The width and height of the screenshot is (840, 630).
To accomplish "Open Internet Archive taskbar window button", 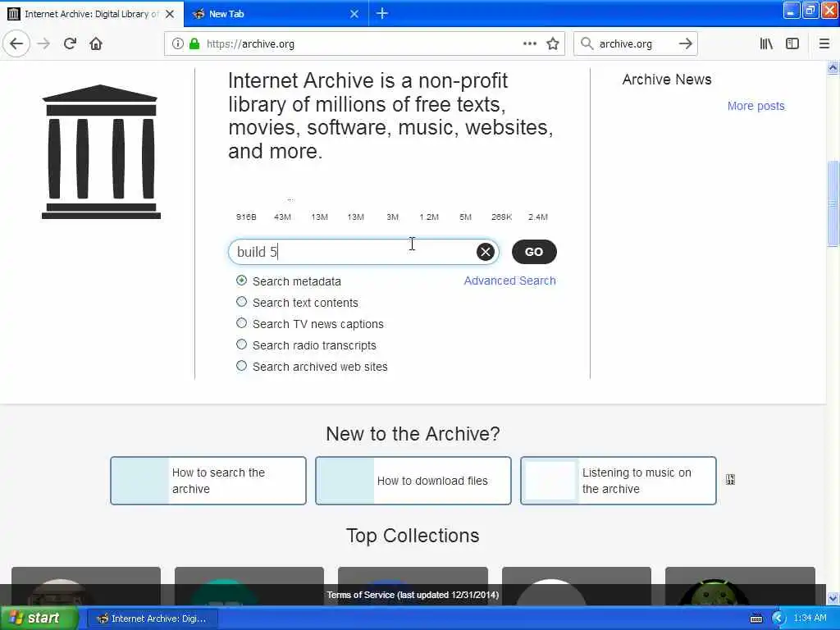I will tap(153, 619).
